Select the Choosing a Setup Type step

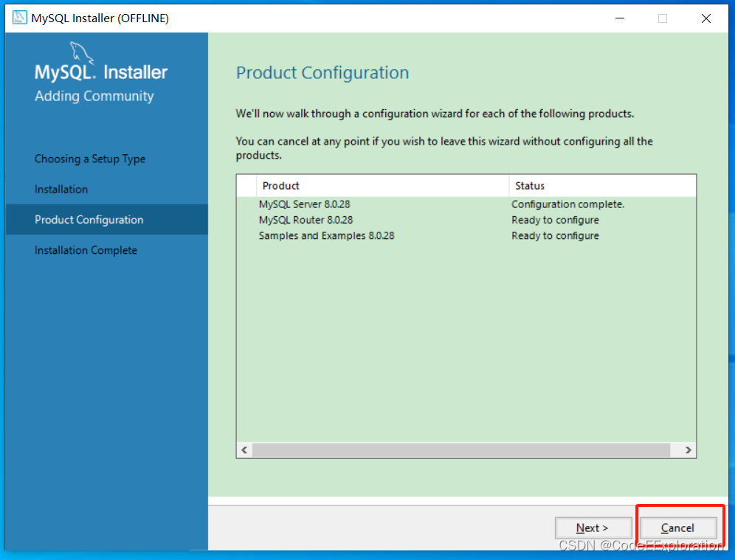coord(90,159)
